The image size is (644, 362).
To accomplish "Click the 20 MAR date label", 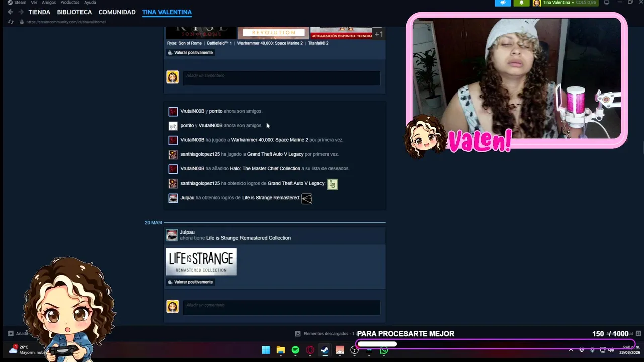I will pos(153,223).
